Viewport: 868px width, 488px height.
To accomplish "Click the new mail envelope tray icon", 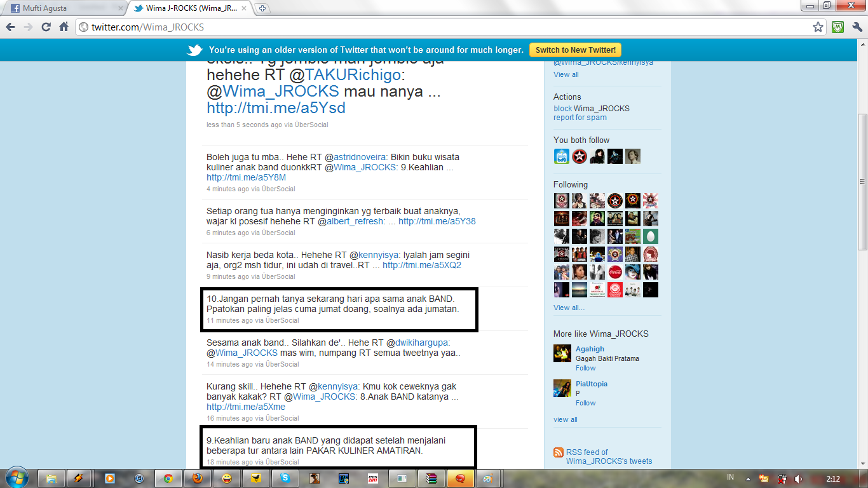I will [764, 478].
